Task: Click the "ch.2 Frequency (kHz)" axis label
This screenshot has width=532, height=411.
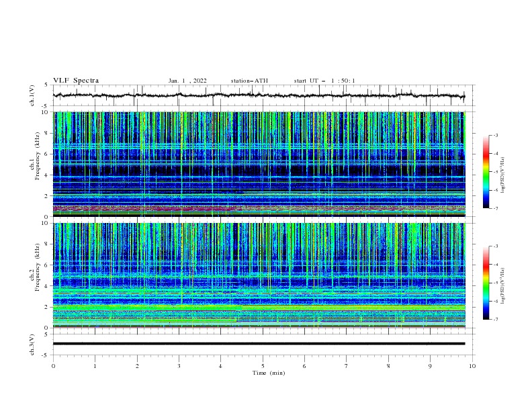Action: coord(35,267)
